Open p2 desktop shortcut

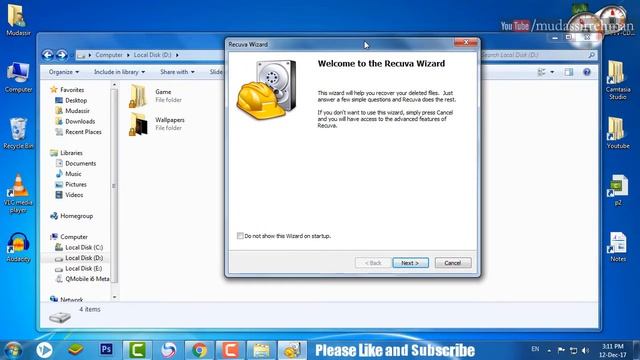(x=618, y=190)
